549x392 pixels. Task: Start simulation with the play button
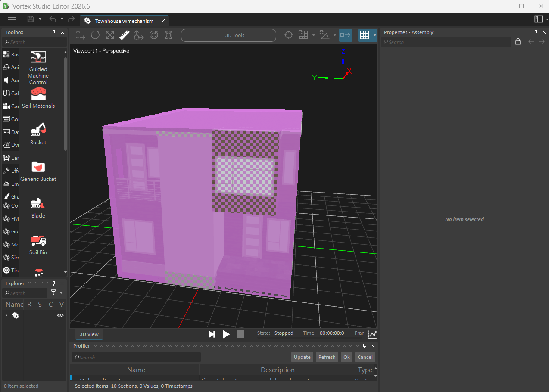[x=226, y=334]
